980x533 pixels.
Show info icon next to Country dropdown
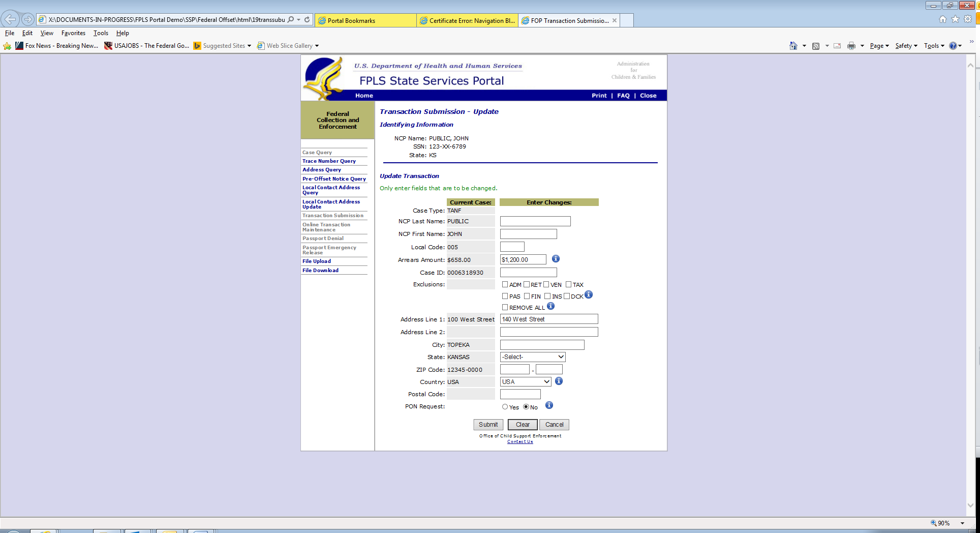point(559,381)
